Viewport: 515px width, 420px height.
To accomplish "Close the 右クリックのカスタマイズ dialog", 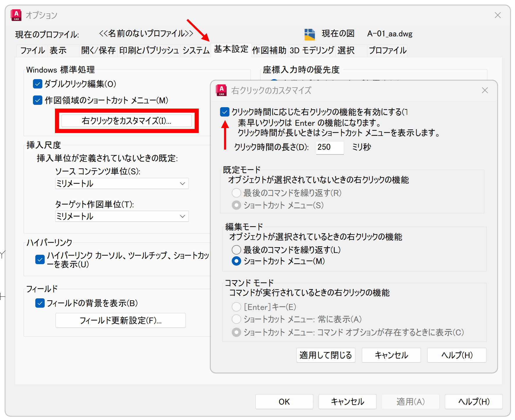I will (x=485, y=91).
